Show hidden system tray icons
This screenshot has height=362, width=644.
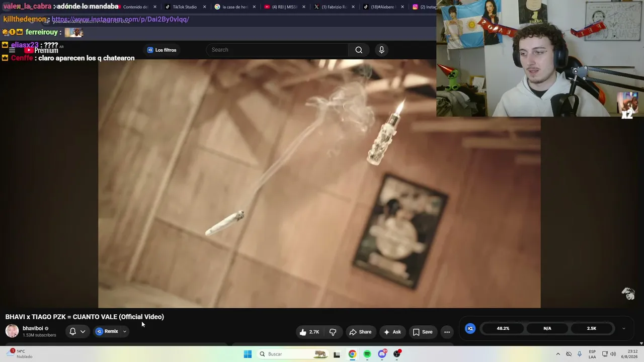pos(558,354)
